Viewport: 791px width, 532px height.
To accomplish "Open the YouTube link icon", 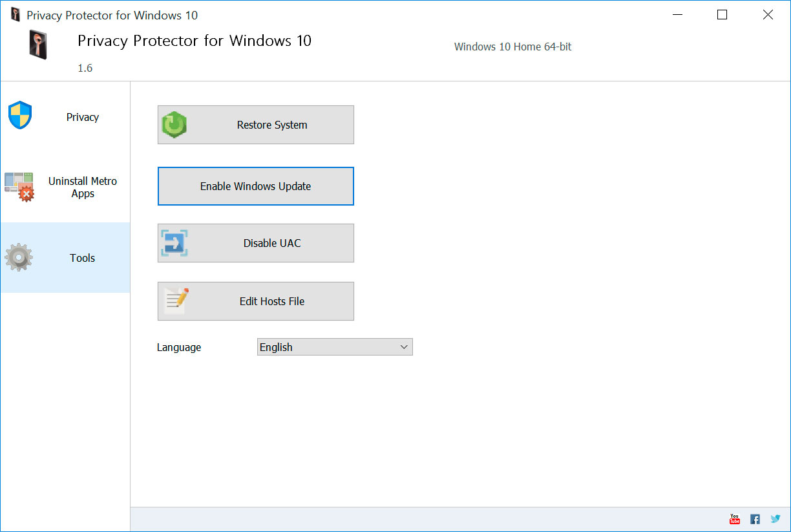I will [734, 519].
